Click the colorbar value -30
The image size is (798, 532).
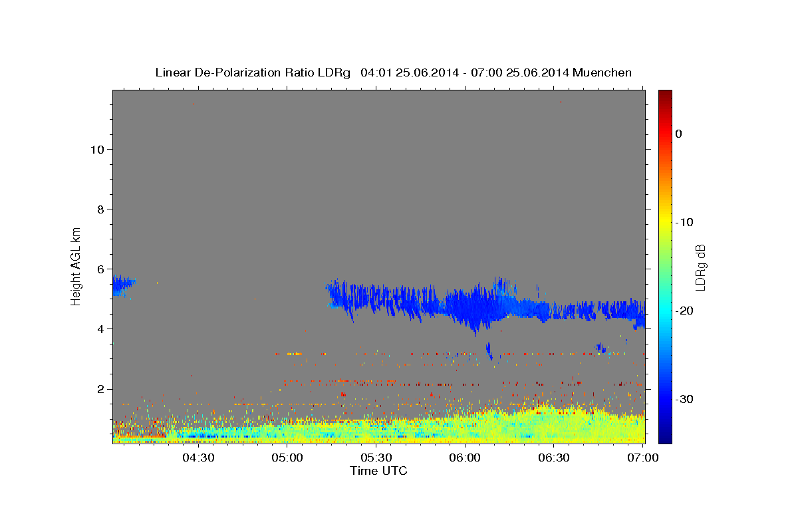click(x=684, y=399)
